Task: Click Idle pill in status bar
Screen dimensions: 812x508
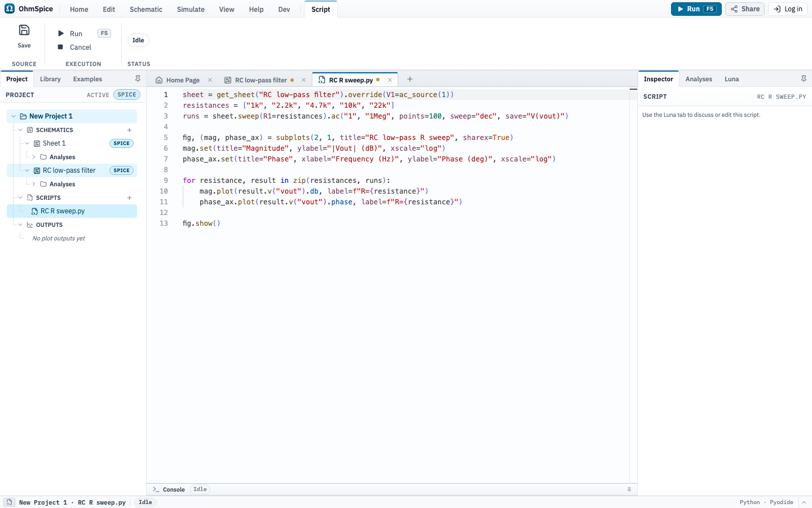Action: coord(145,502)
